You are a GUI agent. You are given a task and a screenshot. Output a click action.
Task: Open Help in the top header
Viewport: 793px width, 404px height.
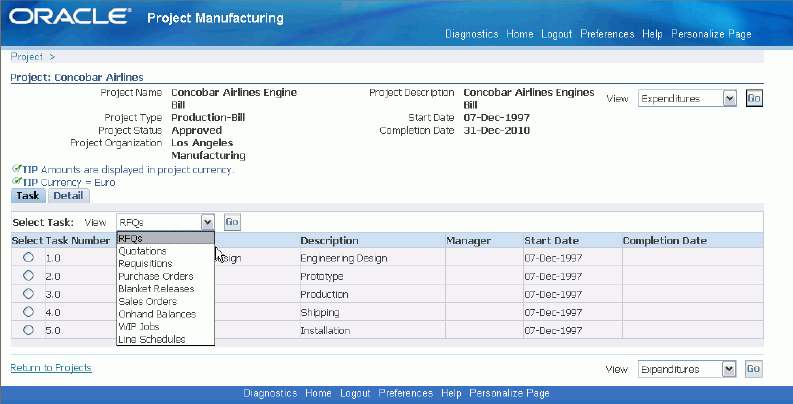[652, 34]
